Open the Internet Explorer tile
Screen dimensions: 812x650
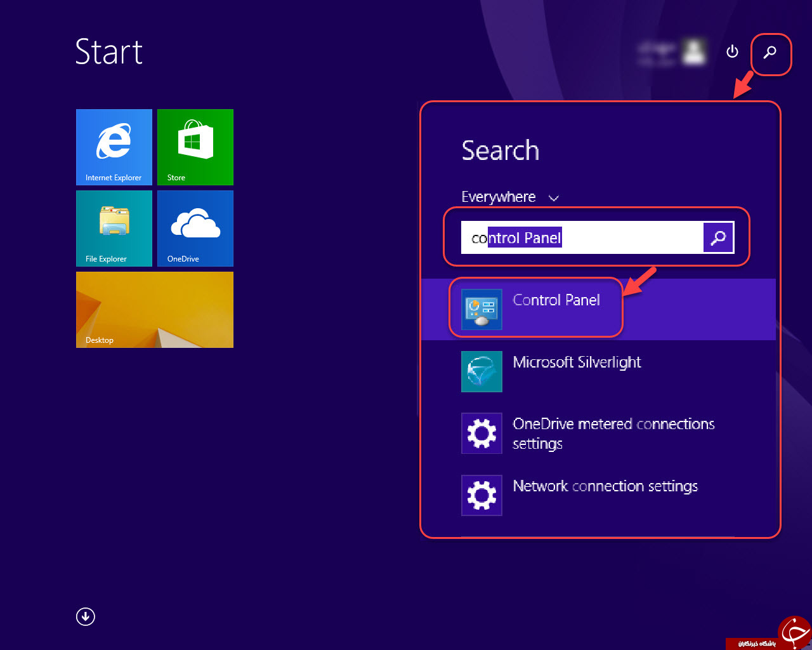114,147
